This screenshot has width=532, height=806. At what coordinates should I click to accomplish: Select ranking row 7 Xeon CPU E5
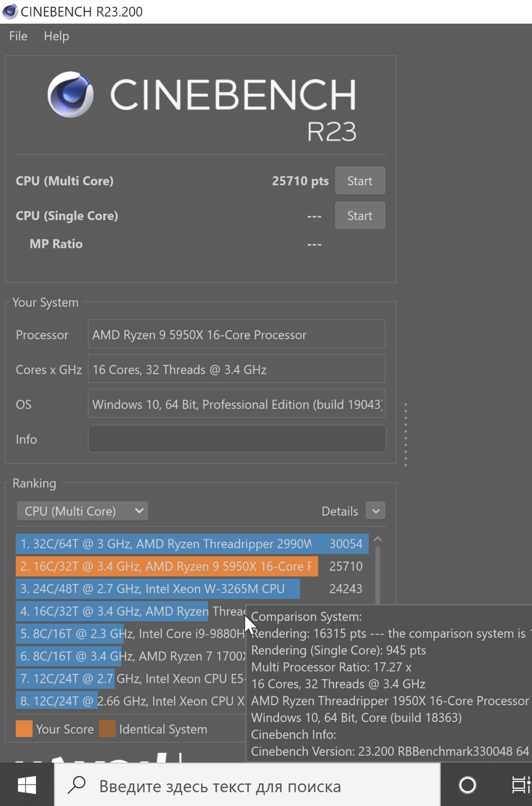point(131,678)
